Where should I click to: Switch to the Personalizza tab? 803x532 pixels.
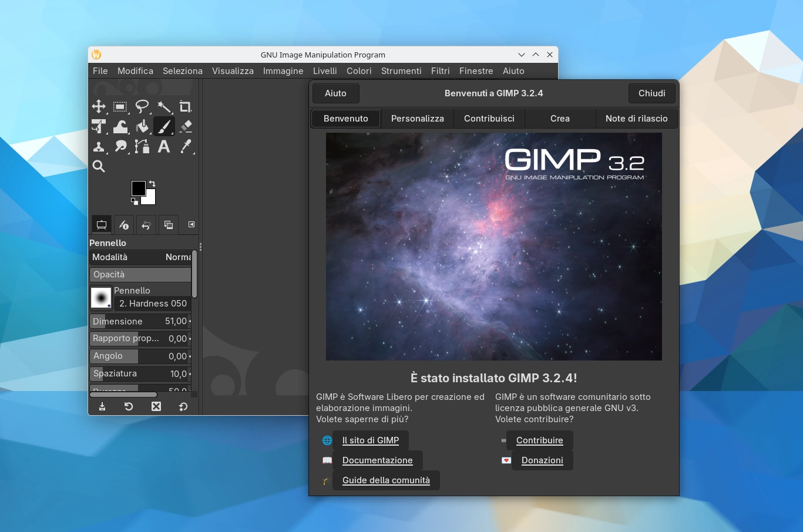[418, 118]
